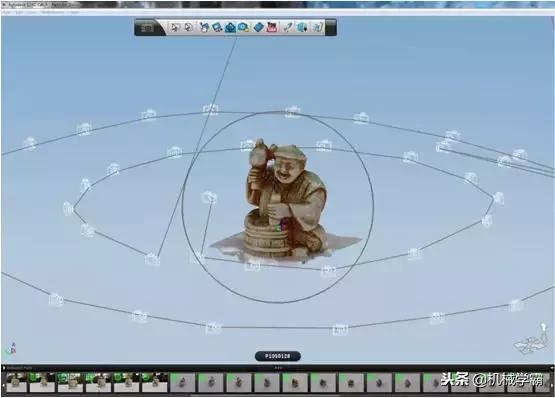The image size is (555, 398).
Task: Click the highlighted dark-blue box toolbar icon
Action: tap(230, 27)
